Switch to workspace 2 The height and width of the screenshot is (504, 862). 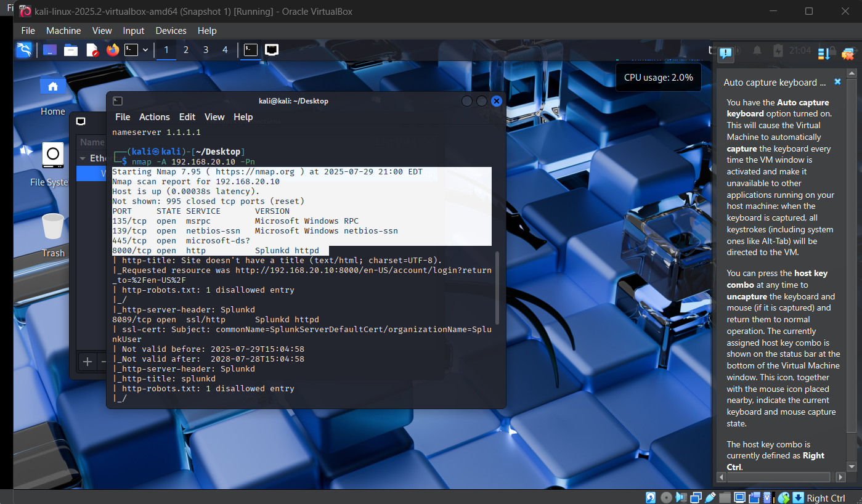[186, 50]
